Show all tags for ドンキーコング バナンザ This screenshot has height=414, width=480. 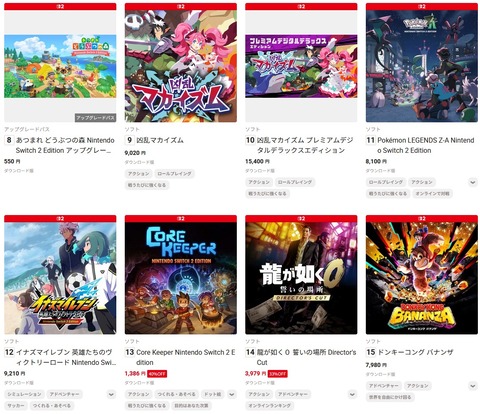click(x=472, y=386)
